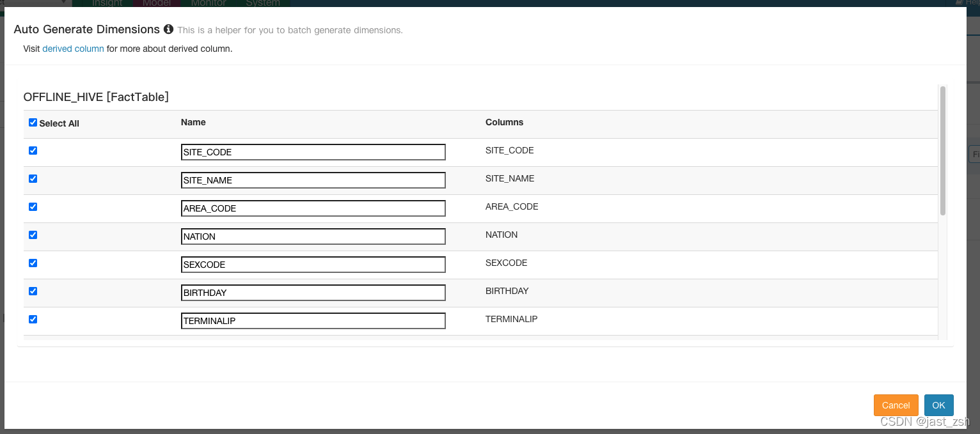980x434 pixels.
Task: Click the dimensions list vertical scrollbar
Action: pos(943,151)
